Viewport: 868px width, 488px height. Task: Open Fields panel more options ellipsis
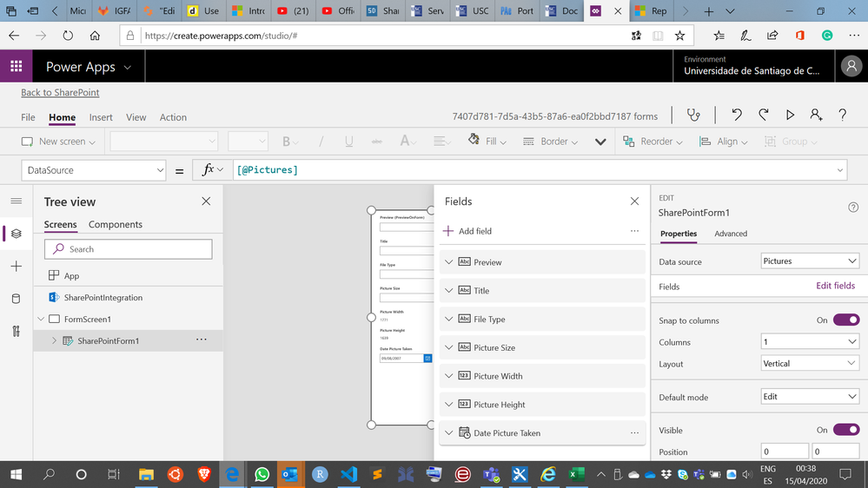coord(634,231)
